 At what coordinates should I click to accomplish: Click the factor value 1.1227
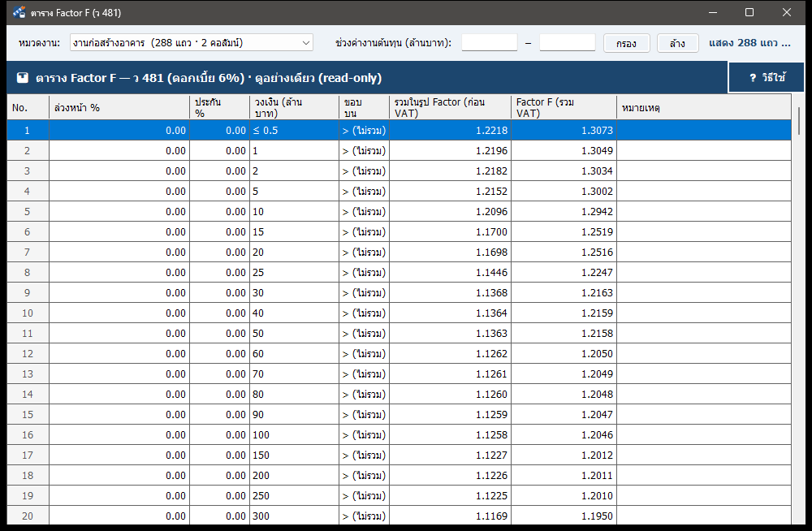pyautogui.click(x=450, y=455)
